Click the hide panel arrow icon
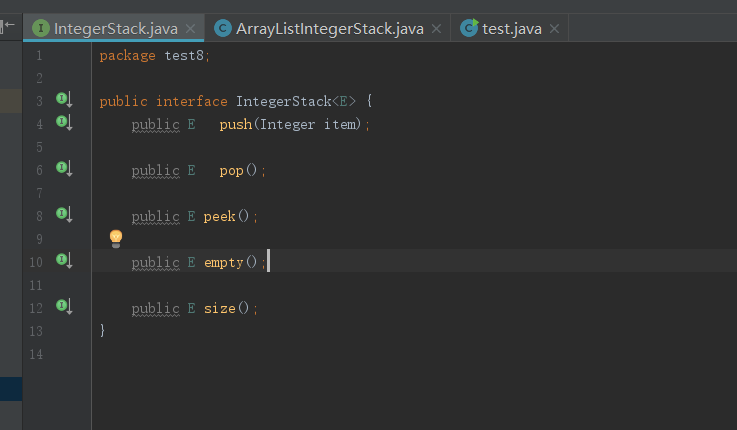This screenshot has height=430, width=737. tap(8, 25)
